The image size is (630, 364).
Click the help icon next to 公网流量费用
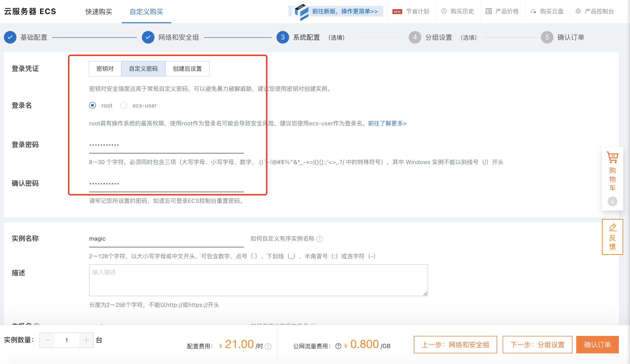(338, 346)
